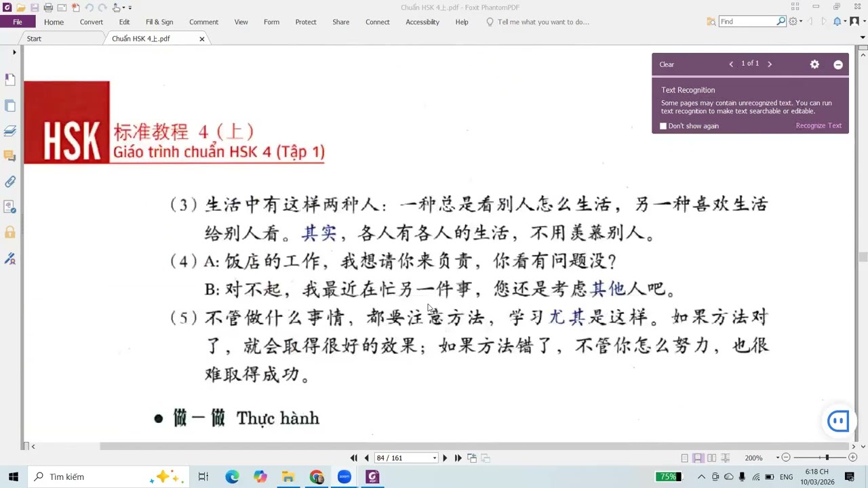Open Zoom from the taskbar
This screenshot has width=868, height=488.
tap(344, 476)
